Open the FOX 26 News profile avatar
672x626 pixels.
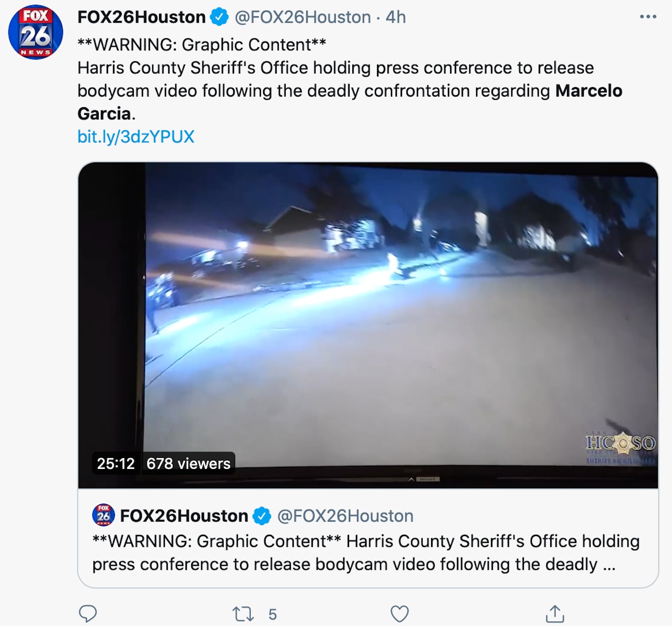[36, 32]
